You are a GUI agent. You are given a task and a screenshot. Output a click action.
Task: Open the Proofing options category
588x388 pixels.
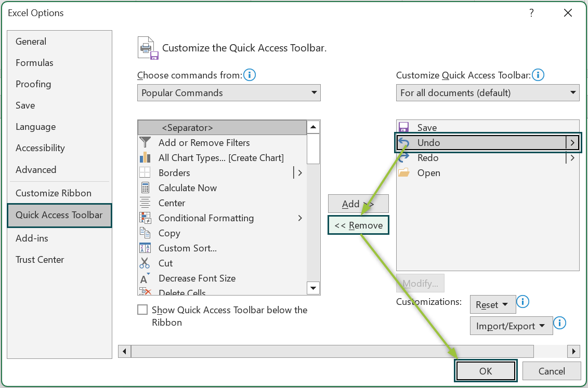point(60,84)
